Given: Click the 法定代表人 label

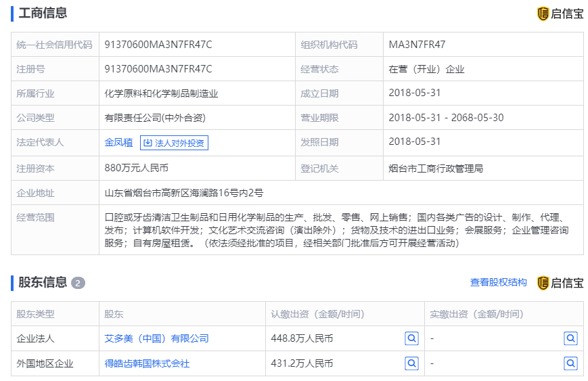Looking at the screenshot, I should click(x=40, y=142).
